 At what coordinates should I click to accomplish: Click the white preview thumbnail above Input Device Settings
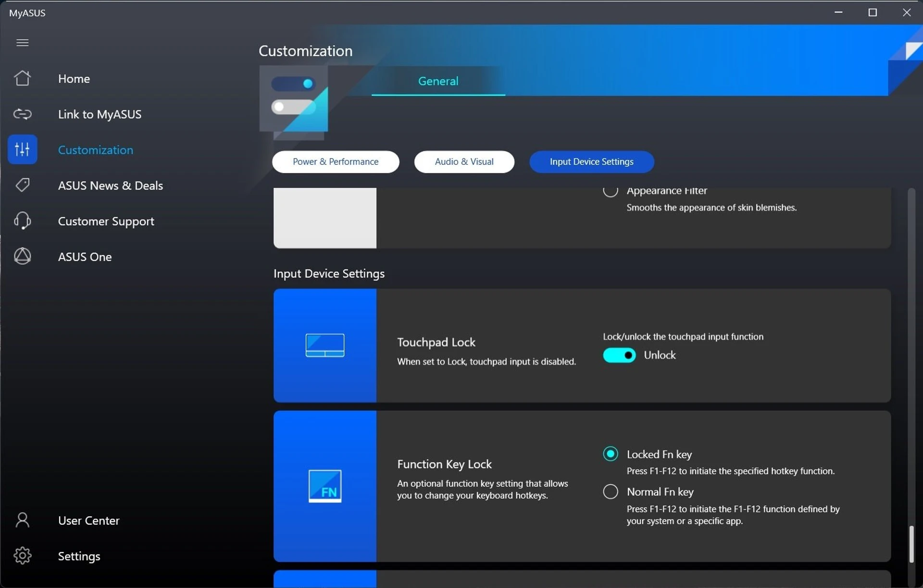[325, 218]
